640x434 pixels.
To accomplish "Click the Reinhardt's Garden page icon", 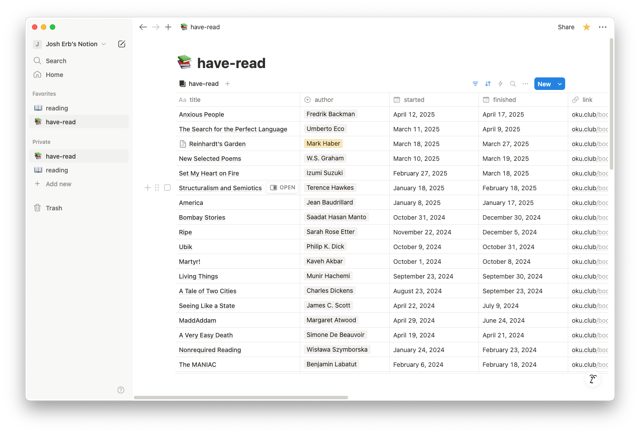I will tap(183, 144).
